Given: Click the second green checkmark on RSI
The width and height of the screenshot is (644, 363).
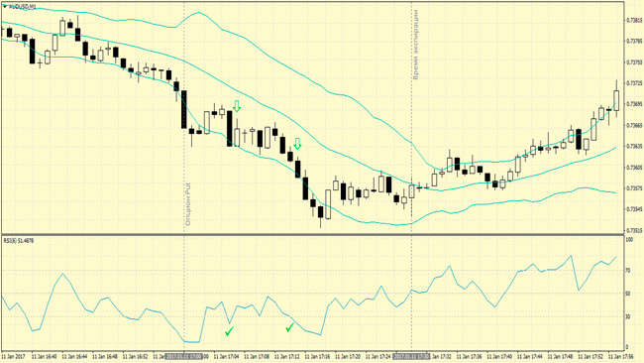Looking at the screenshot, I should pyautogui.click(x=290, y=327).
